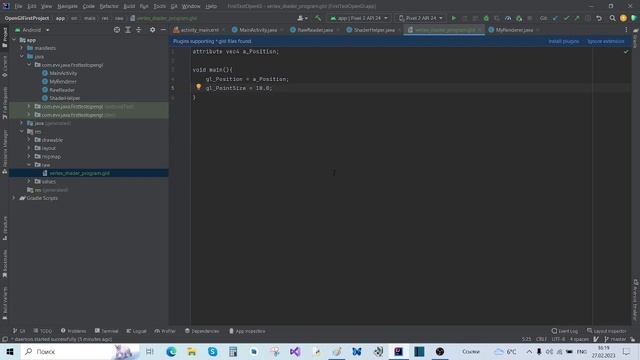Toggle the Build Variants sidebar button

tap(5, 303)
